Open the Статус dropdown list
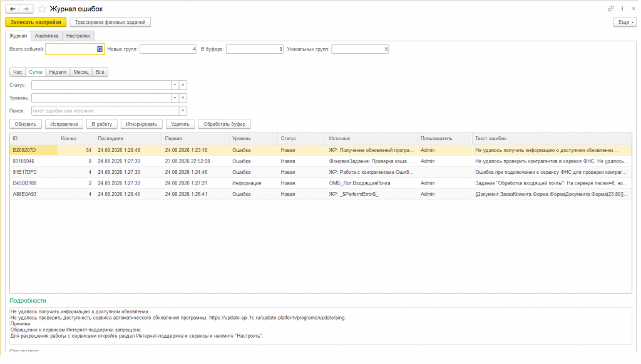 (175, 85)
